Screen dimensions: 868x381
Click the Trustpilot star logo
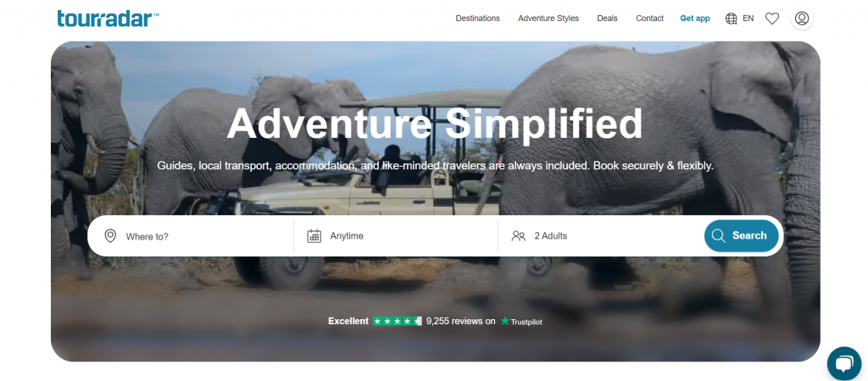click(505, 321)
